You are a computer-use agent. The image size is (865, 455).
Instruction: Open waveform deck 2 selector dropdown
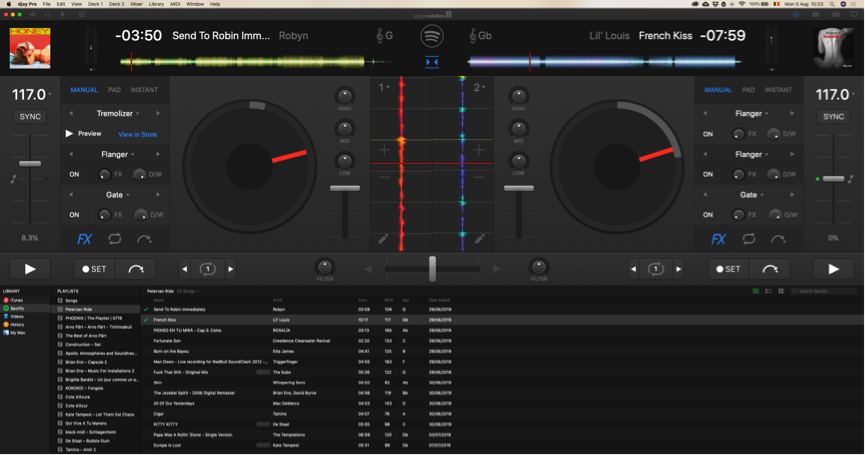click(x=479, y=87)
